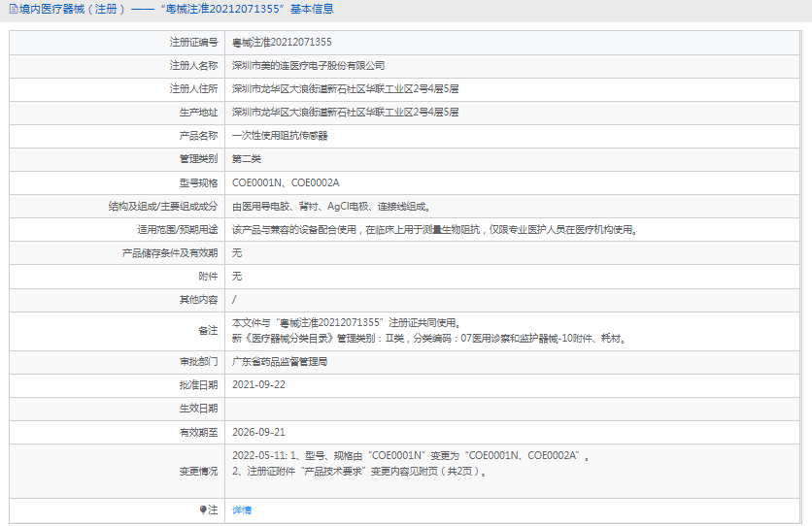
Task: Click the 备注 label
Action: pyautogui.click(x=208, y=331)
